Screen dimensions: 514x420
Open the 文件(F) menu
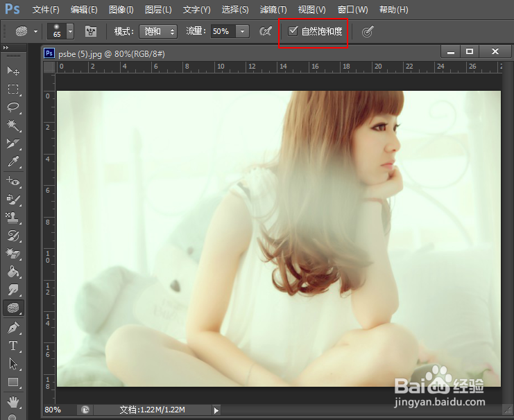click(x=46, y=10)
